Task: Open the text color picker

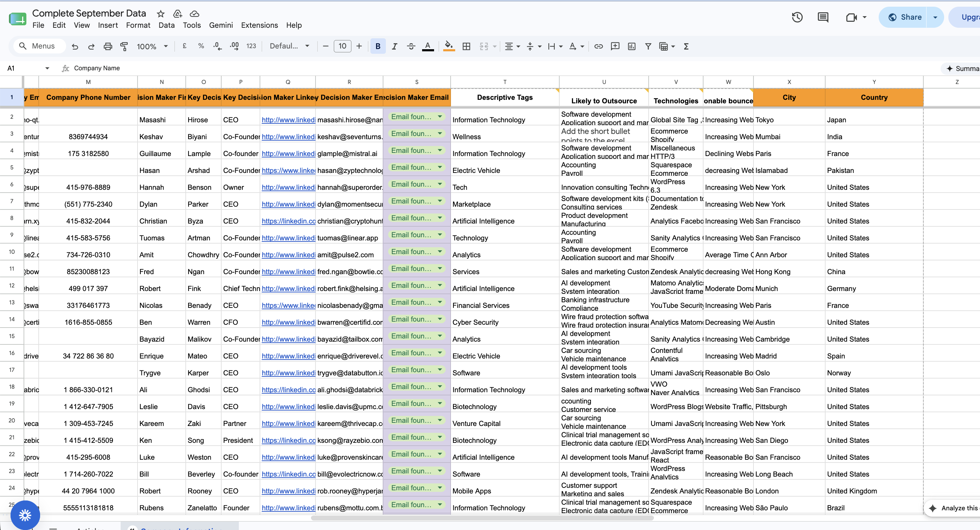Action: click(428, 46)
